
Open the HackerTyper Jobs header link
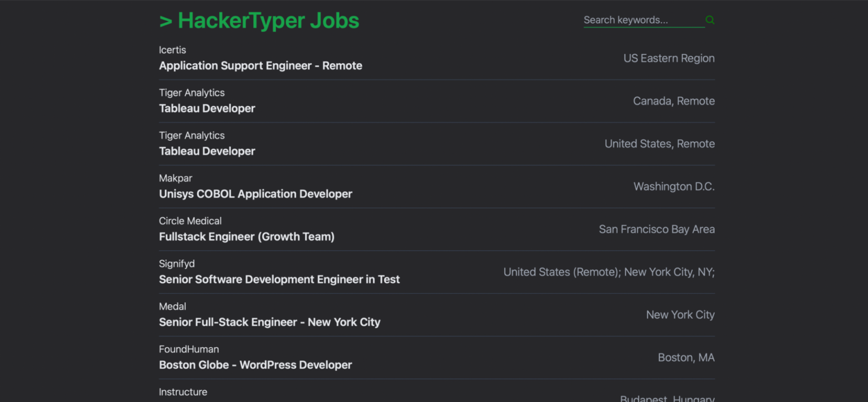coord(259,21)
